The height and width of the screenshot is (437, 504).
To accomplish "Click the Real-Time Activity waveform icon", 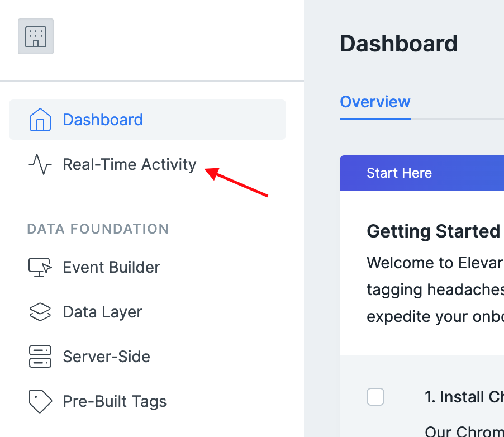I will pyautogui.click(x=39, y=164).
